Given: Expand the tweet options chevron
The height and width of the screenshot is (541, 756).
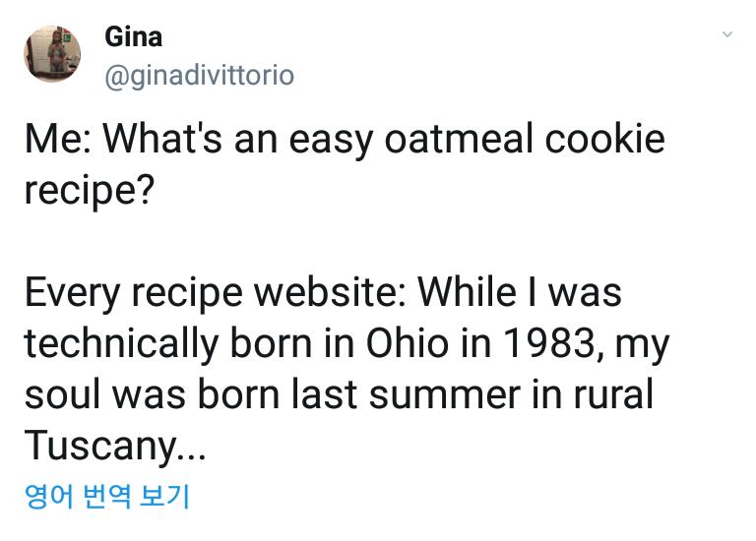Looking at the screenshot, I should [x=727, y=35].
